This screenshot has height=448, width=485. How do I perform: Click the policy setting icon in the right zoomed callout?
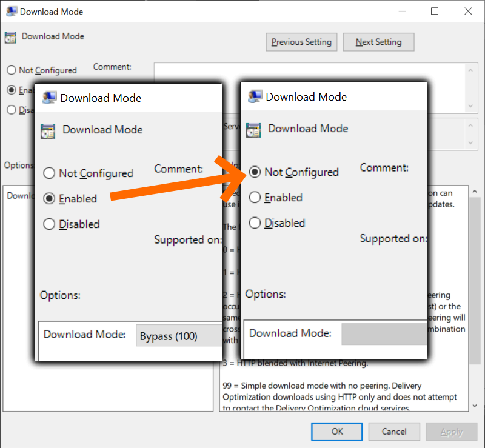[253, 130]
